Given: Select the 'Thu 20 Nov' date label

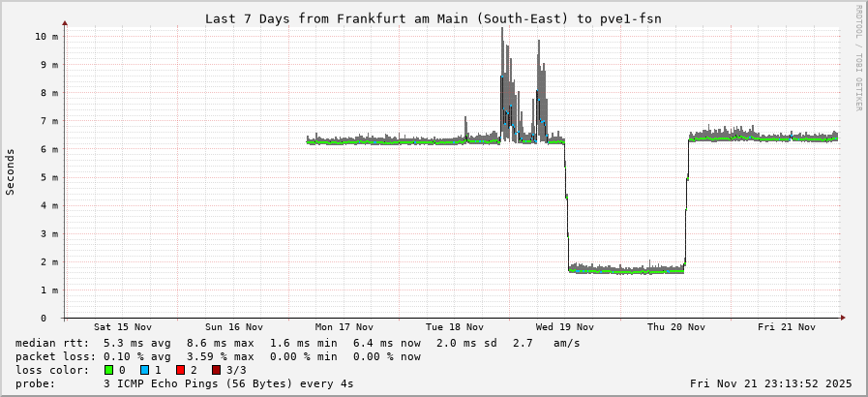Looking at the screenshot, I should 675,327.
